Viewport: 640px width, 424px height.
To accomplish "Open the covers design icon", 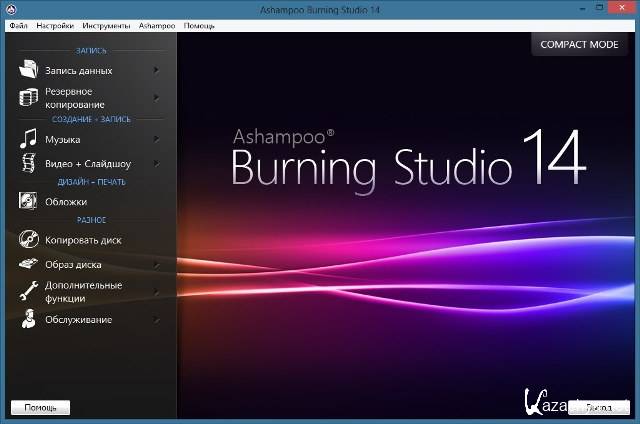I will click(28, 201).
